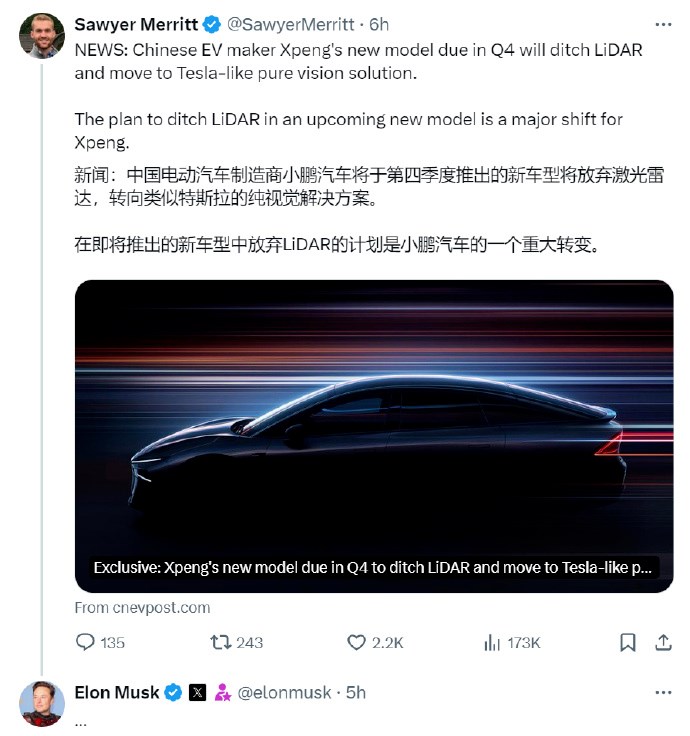Like the Xpeng LiDAR post via the heart icon
The height and width of the screenshot is (736, 690).
tap(356, 642)
